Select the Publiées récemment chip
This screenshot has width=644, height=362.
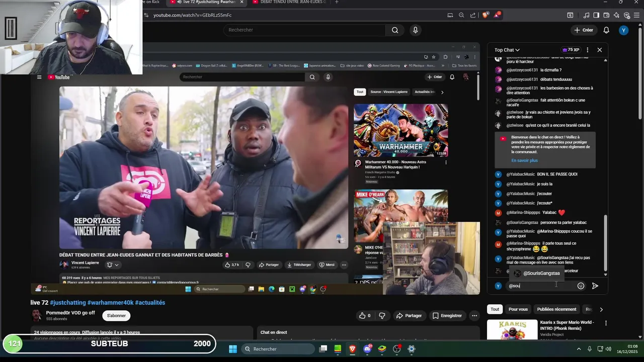[x=556, y=309]
